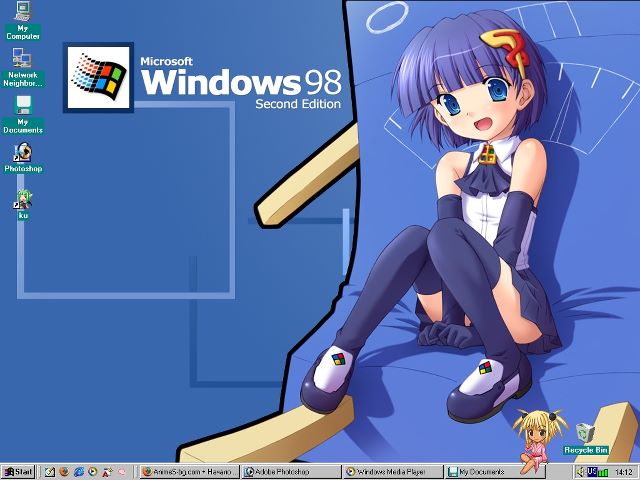Image resolution: width=640 pixels, height=480 pixels.
Task: Select the Recycle Bin desktop icon
Action: pyautogui.click(x=586, y=439)
